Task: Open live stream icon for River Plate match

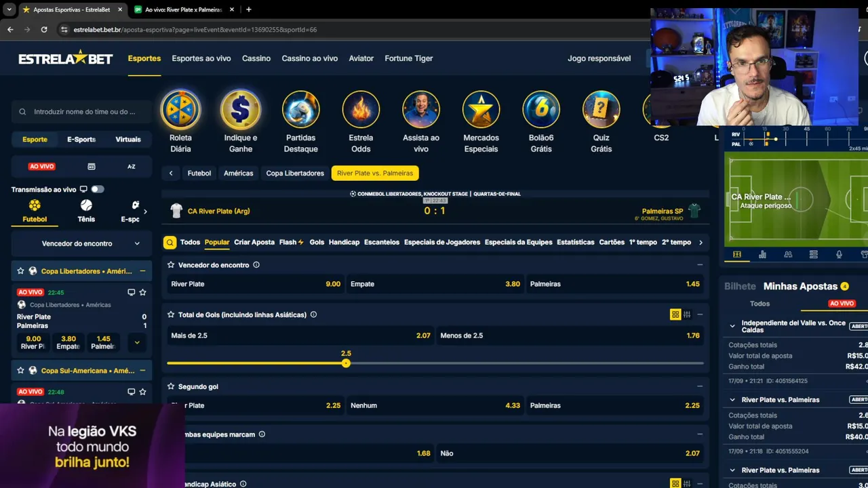Action: point(131,292)
